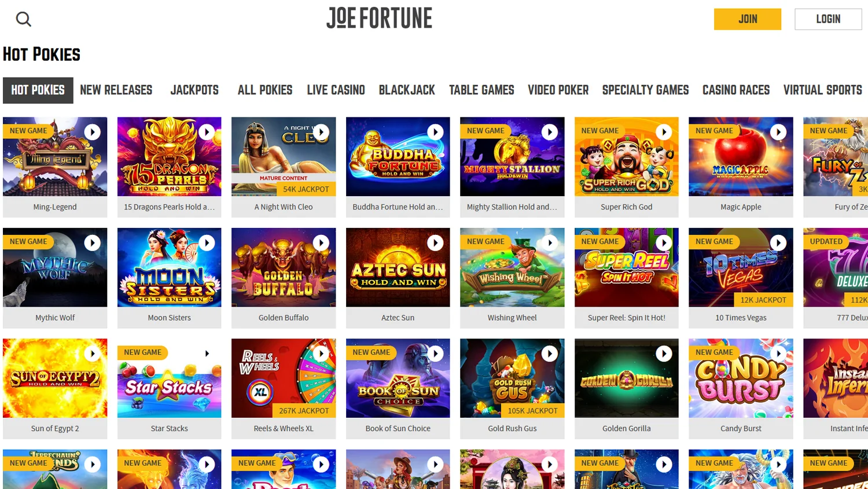Click play icon on Golden Gorilla tile
The width and height of the screenshot is (868, 489).
pyautogui.click(x=664, y=354)
